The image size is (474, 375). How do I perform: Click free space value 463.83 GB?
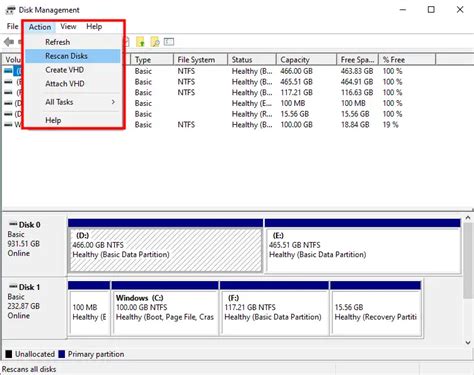(357, 71)
